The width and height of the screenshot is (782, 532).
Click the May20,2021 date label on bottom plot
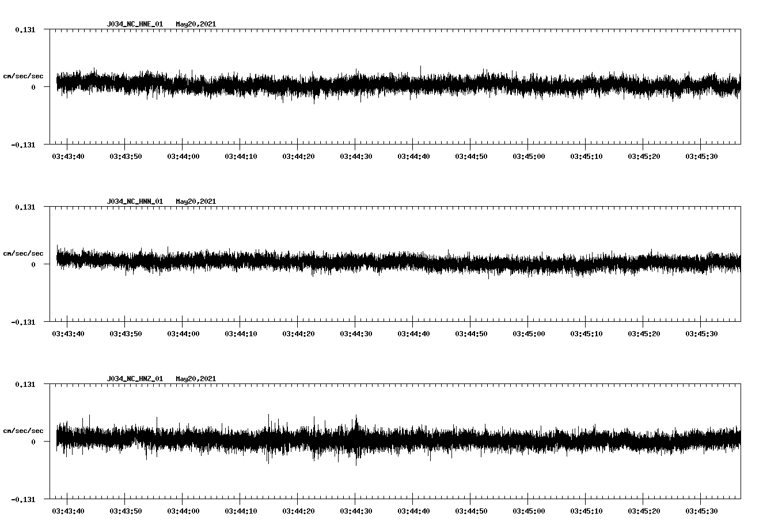[x=196, y=378]
